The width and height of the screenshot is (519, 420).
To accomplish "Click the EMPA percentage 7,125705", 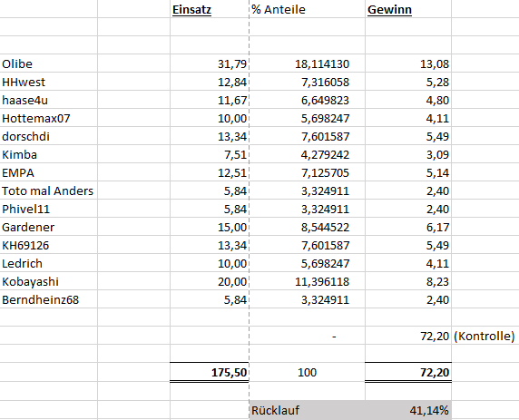I will (x=308, y=172).
